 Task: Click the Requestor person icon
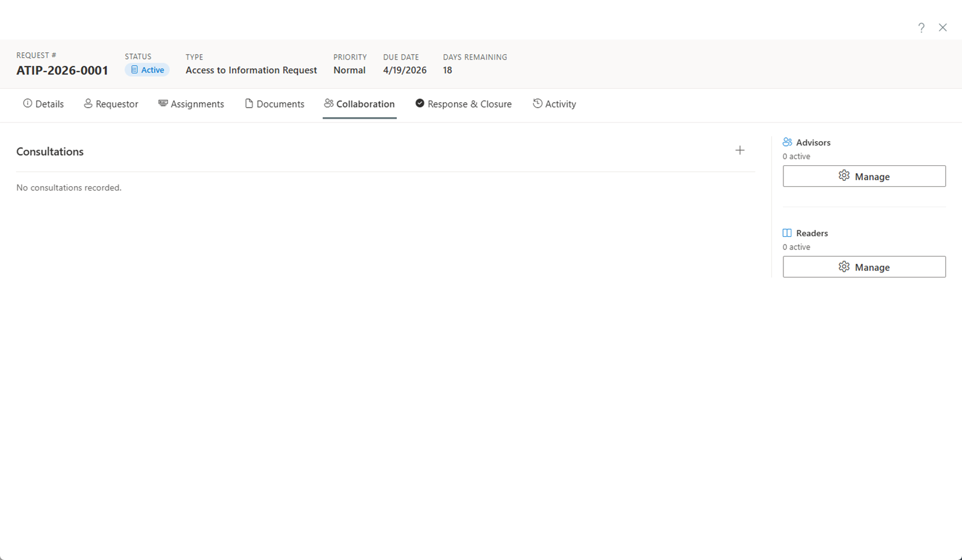(88, 103)
